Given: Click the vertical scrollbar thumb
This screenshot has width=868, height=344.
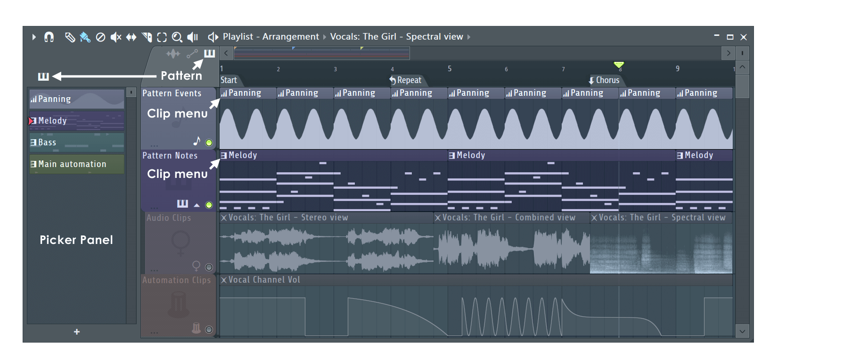Looking at the screenshot, I should point(742,86).
